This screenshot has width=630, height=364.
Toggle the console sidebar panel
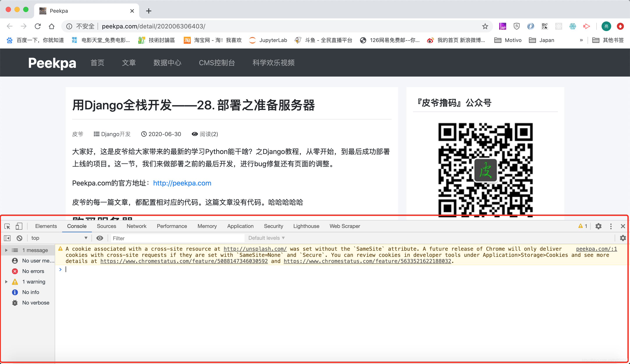click(x=7, y=238)
